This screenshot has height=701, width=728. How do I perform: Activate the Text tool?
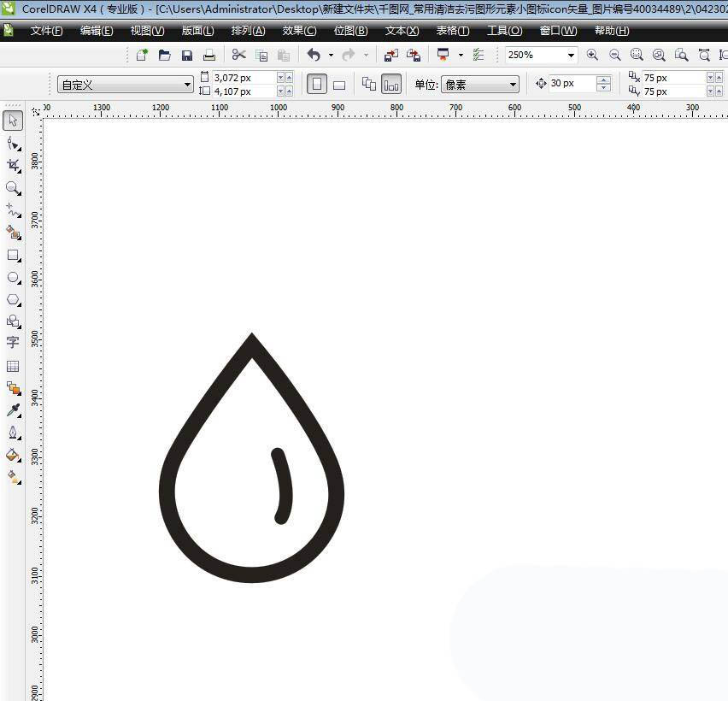coord(13,343)
